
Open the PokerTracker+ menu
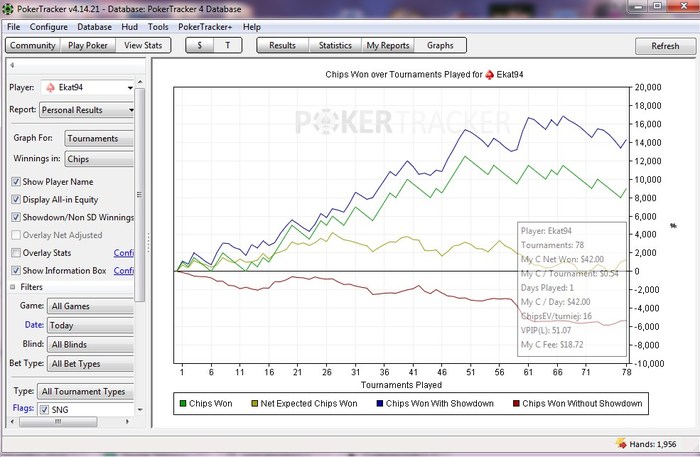point(205,27)
